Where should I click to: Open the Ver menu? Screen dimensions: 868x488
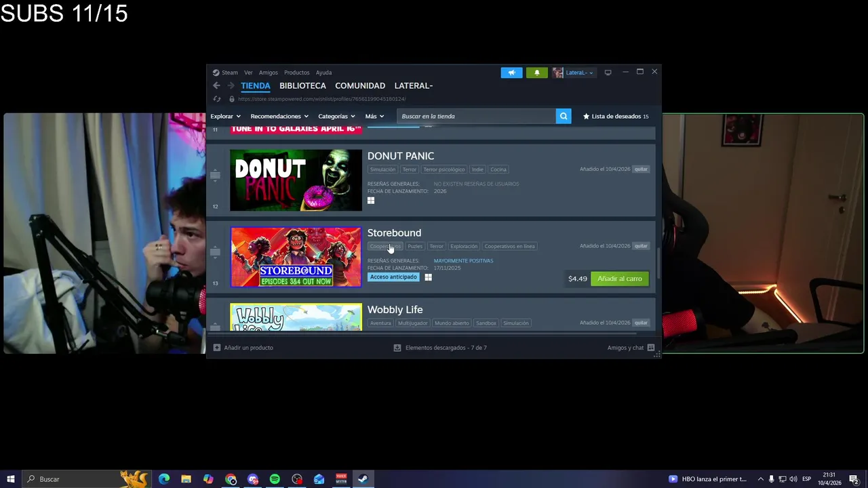click(x=248, y=73)
